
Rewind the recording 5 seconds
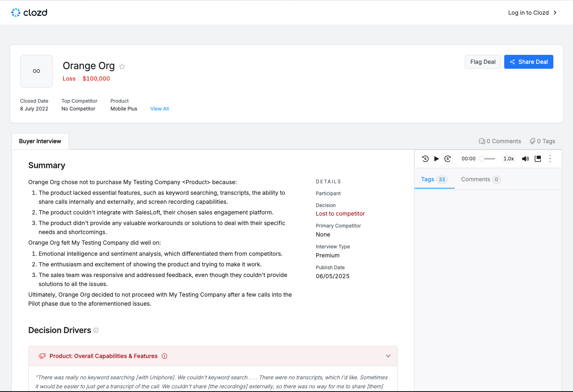[426, 159]
